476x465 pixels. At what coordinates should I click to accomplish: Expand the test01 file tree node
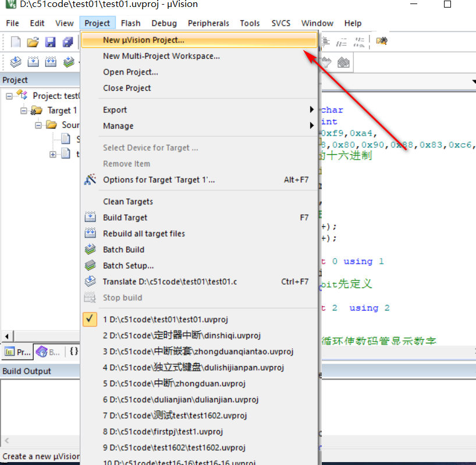[53, 154]
